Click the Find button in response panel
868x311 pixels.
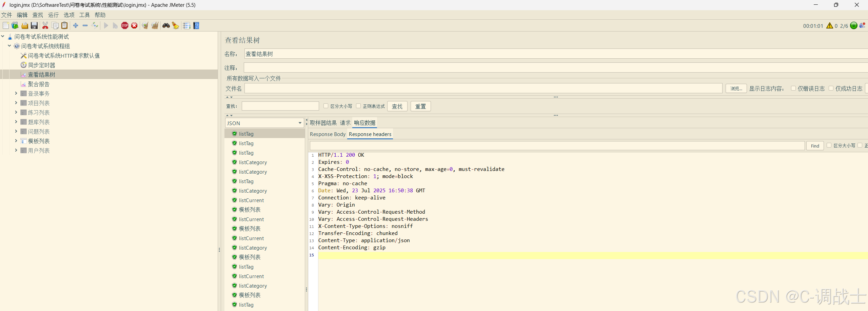click(x=815, y=146)
